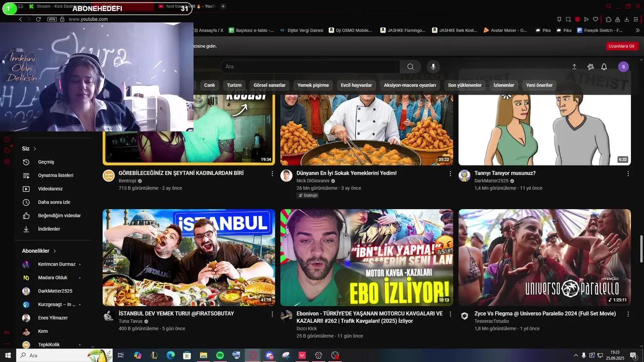This screenshot has width=644, height=362.
Task: Open Avatar Maker bookmark
Action: tap(505, 30)
